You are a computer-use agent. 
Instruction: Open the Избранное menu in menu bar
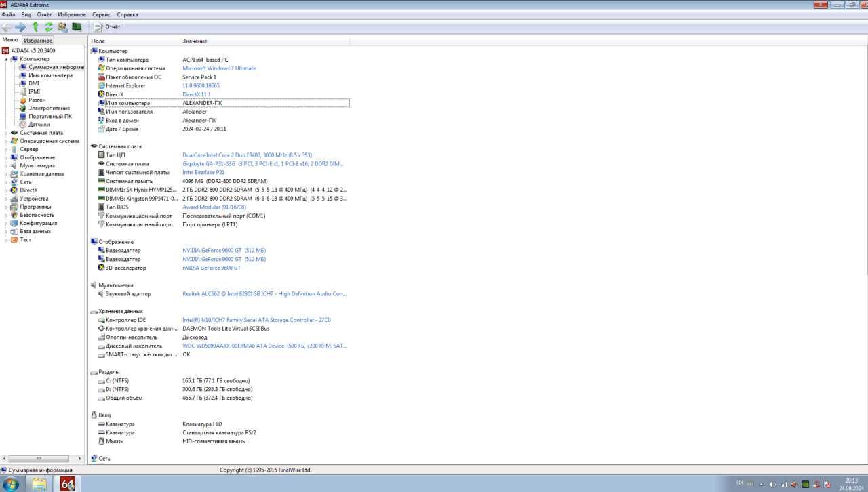coord(72,14)
